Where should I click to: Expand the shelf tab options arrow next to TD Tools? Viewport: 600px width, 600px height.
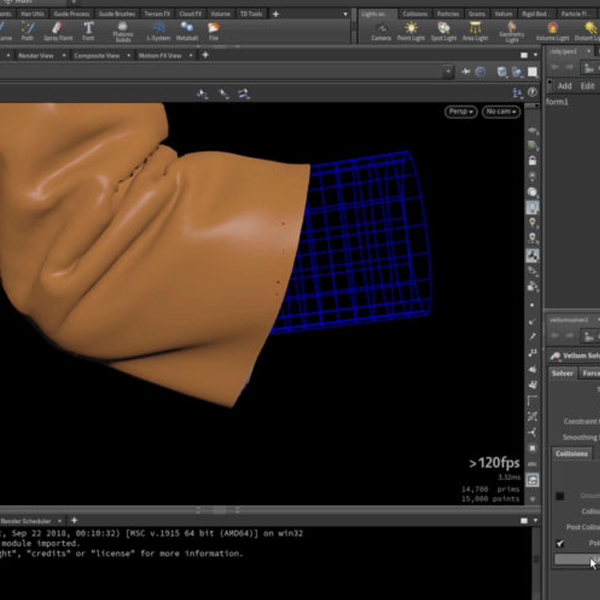tap(346, 14)
